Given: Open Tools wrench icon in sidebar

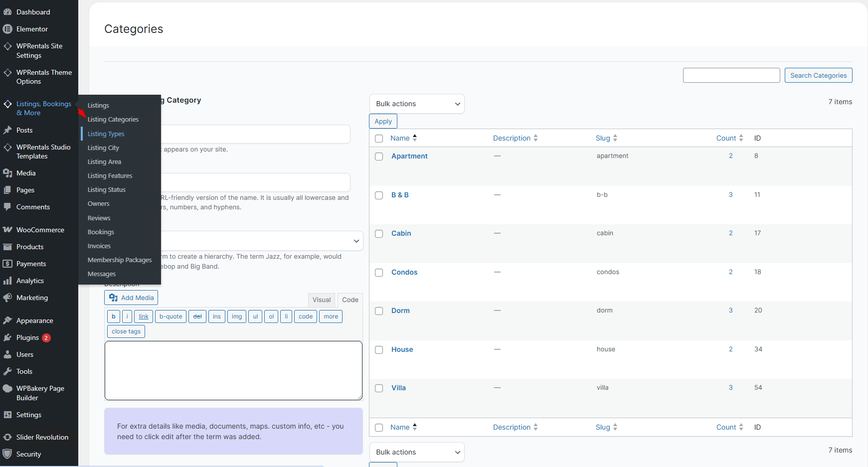Looking at the screenshot, I should (7, 371).
